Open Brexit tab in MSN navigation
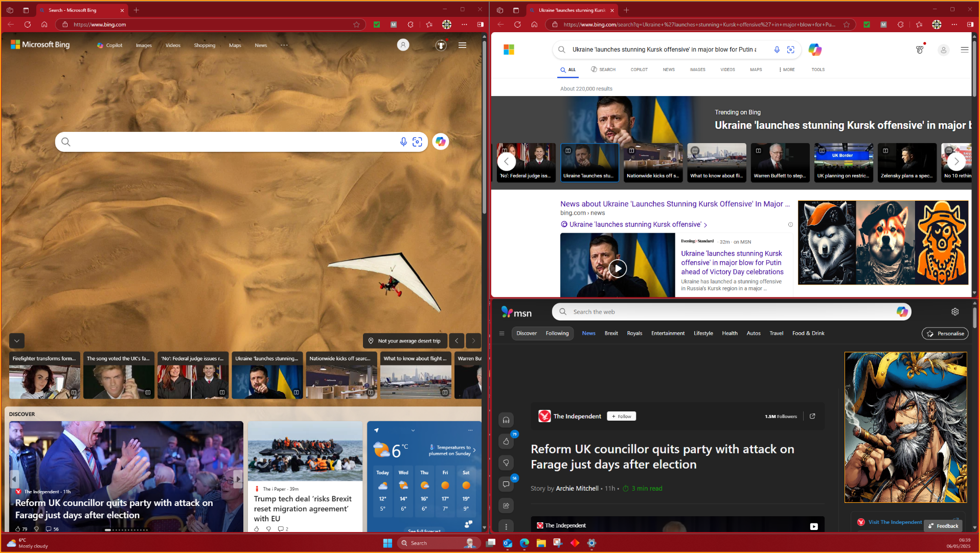The height and width of the screenshot is (553, 980). click(x=611, y=333)
